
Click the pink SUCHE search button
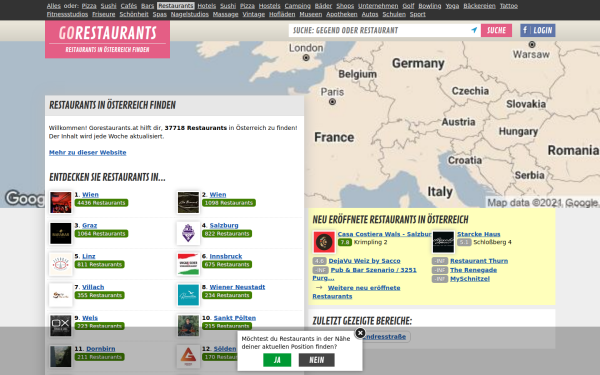click(x=496, y=30)
